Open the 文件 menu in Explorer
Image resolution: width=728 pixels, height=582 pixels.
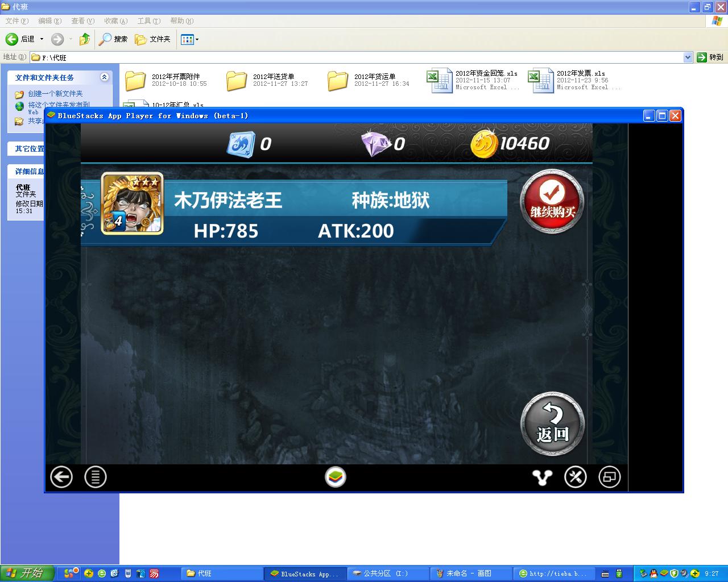(x=17, y=21)
